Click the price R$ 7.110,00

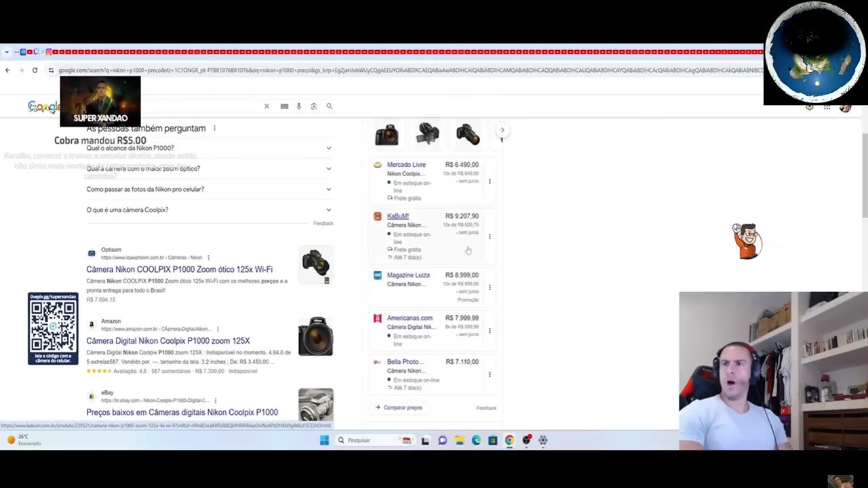(462, 362)
